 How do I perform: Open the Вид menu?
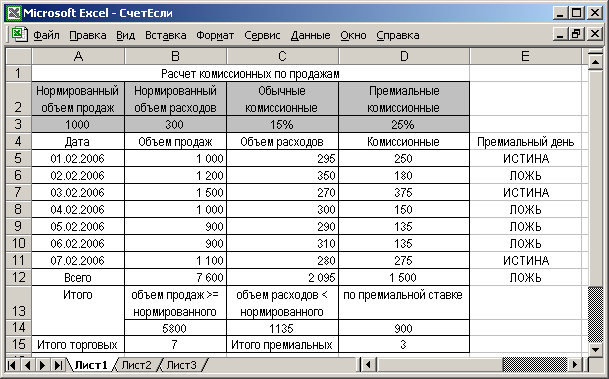point(125,35)
